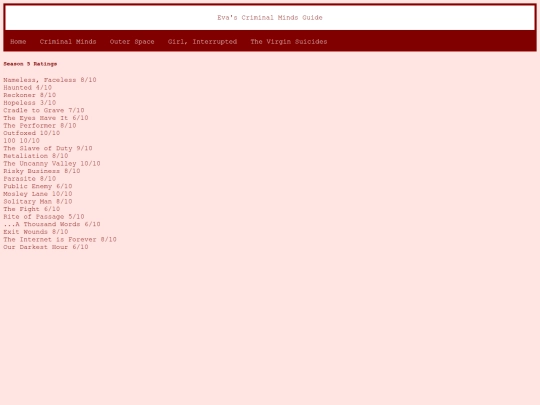The image size is (540, 405).
Task: Click the Risky Business 8/10 entry
Action: 42,171
